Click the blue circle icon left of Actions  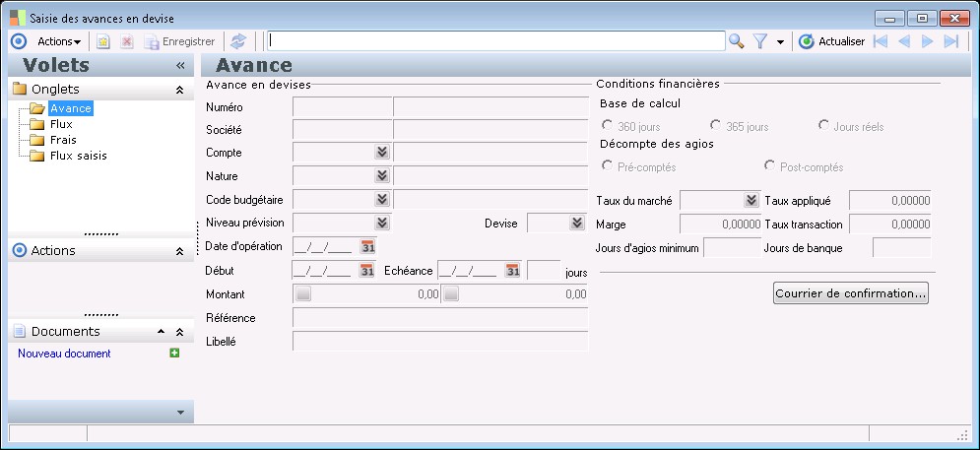19,41
